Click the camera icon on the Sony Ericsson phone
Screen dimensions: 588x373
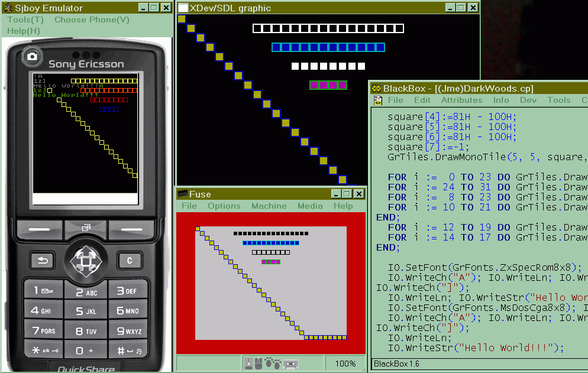pyautogui.click(x=32, y=57)
